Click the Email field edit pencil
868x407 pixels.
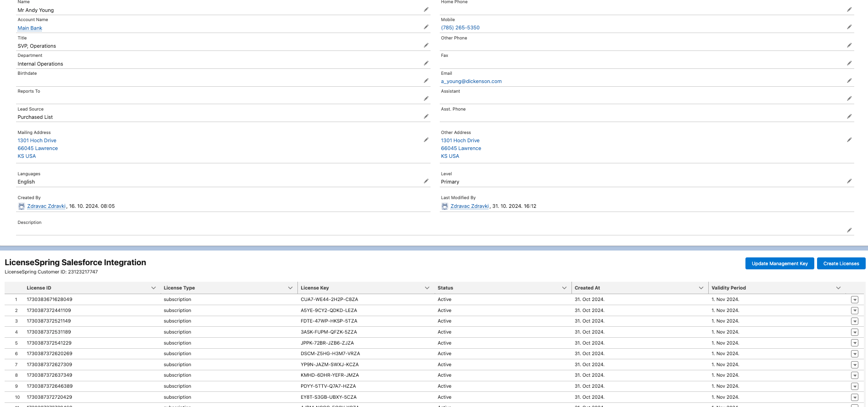849,81
